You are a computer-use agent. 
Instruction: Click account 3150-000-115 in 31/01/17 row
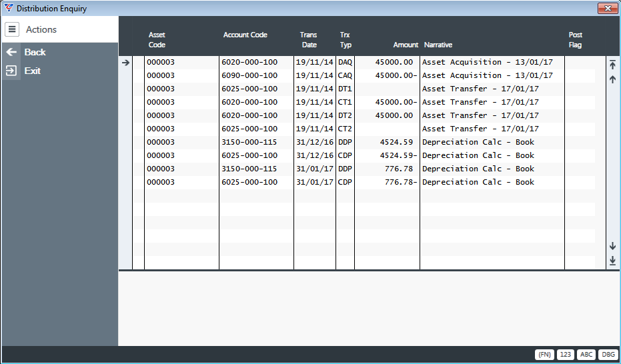pos(249,169)
